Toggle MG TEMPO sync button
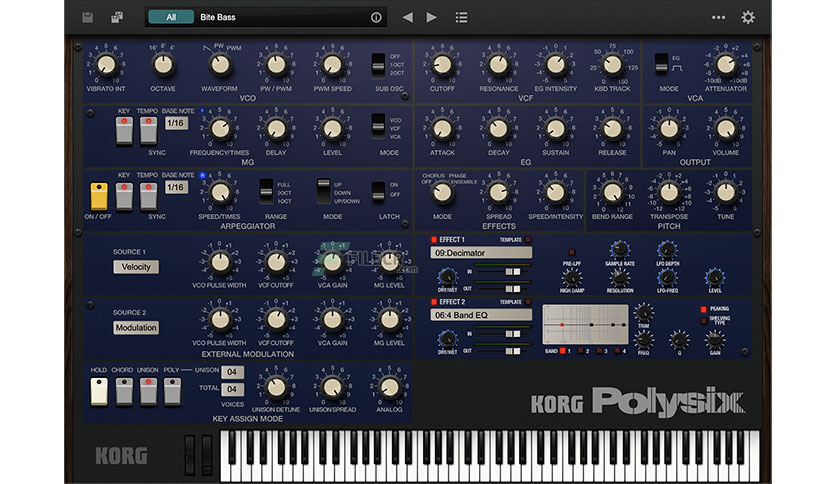Screen dimensions: 836x484 (x=148, y=131)
